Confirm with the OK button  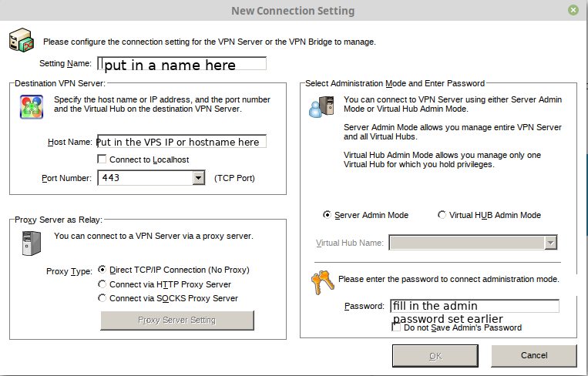[x=435, y=356]
